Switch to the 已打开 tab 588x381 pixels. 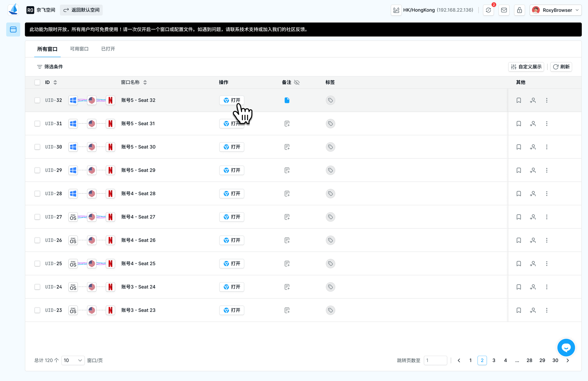click(x=108, y=49)
